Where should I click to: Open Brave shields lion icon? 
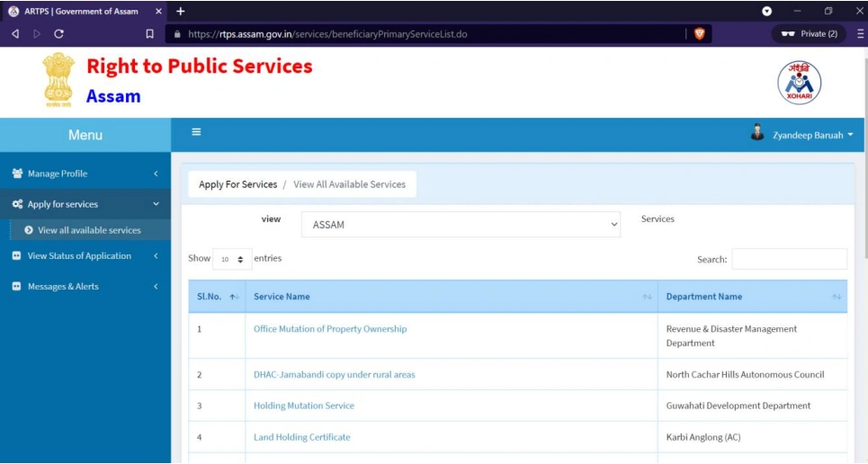pyautogui.click(x=699, y=34)
